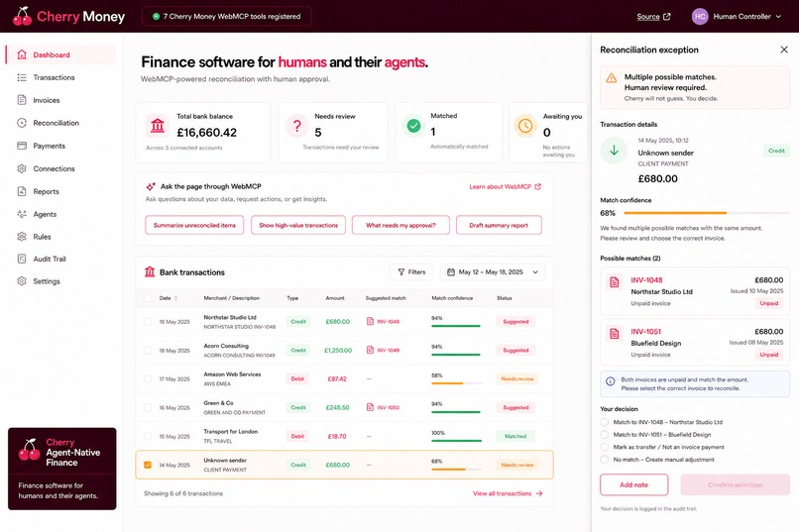Open the Dashboard sidebar item
Screen dimensions: 799x532
[x=61, y=54]
